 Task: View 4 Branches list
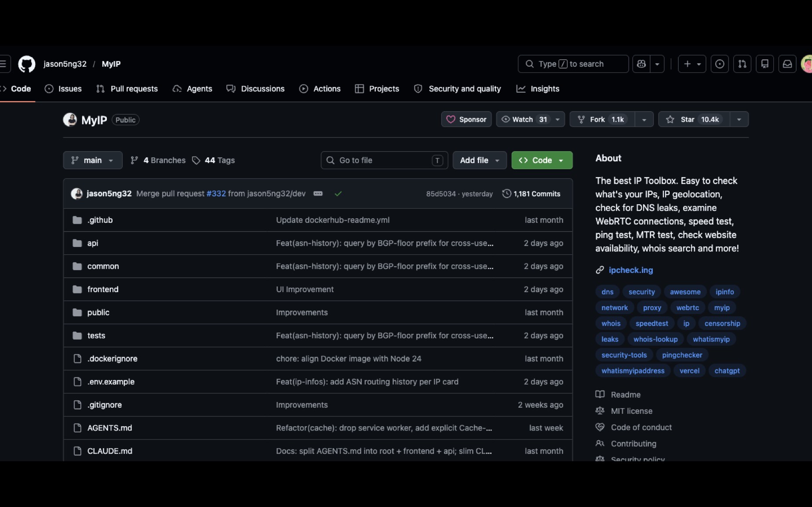tap(158, 160)
